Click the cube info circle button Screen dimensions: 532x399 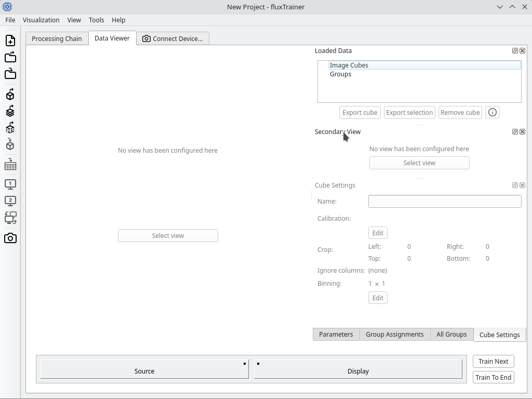[x=493, y=112]
